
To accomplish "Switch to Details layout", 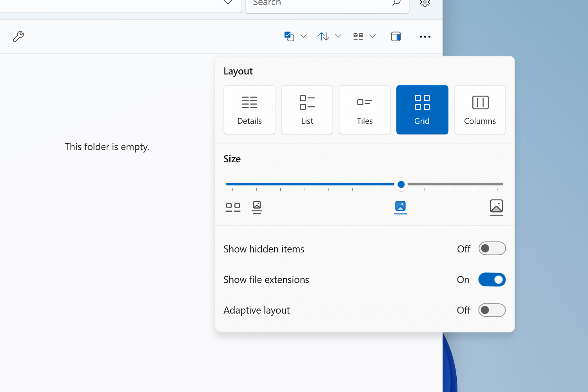I will click(x=249, y=109).
